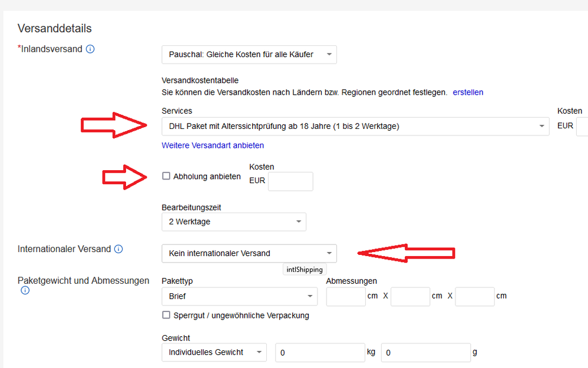This screenshot has width=588, height=368.
Task: Expand the DHL Paket Services dropdown
Action: tap(355, 126)
